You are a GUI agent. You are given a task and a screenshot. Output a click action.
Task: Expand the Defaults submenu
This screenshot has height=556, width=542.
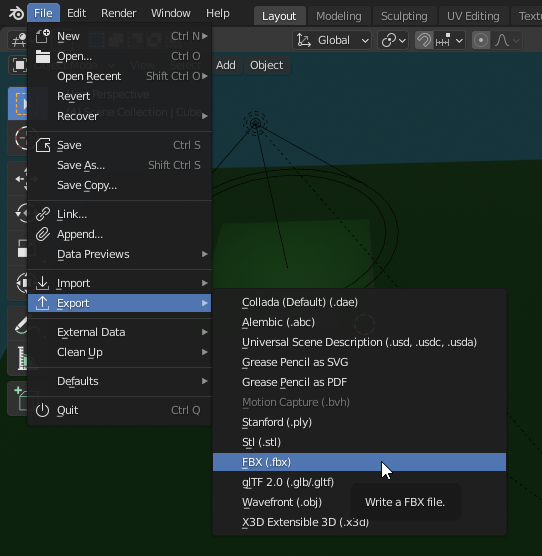[119, 381]
